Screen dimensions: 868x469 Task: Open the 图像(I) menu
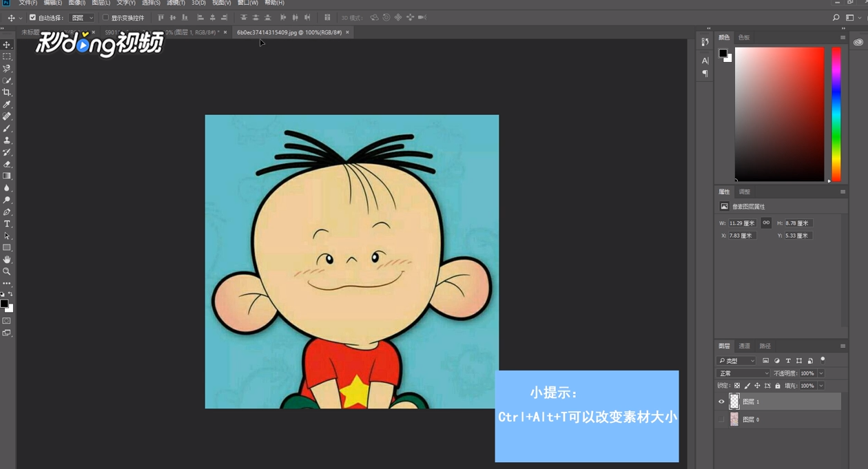76,3
